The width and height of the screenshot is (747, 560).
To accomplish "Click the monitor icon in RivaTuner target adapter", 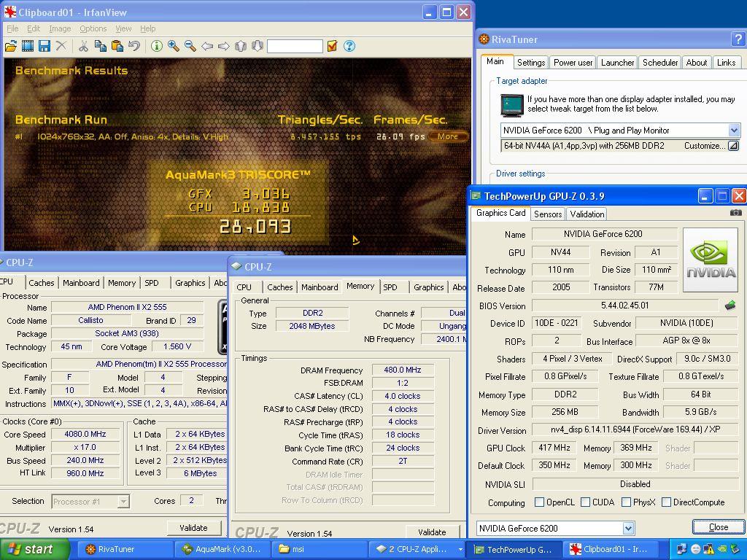I will (x=512, y=105).
